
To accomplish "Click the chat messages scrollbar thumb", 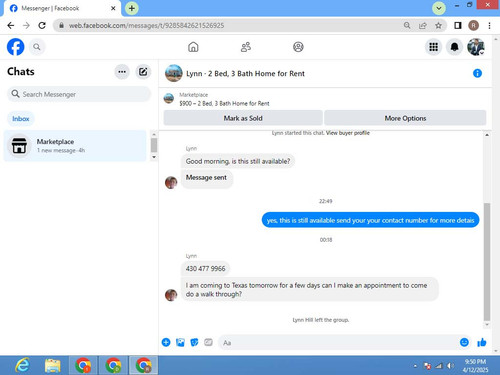I will coord(487,262).
